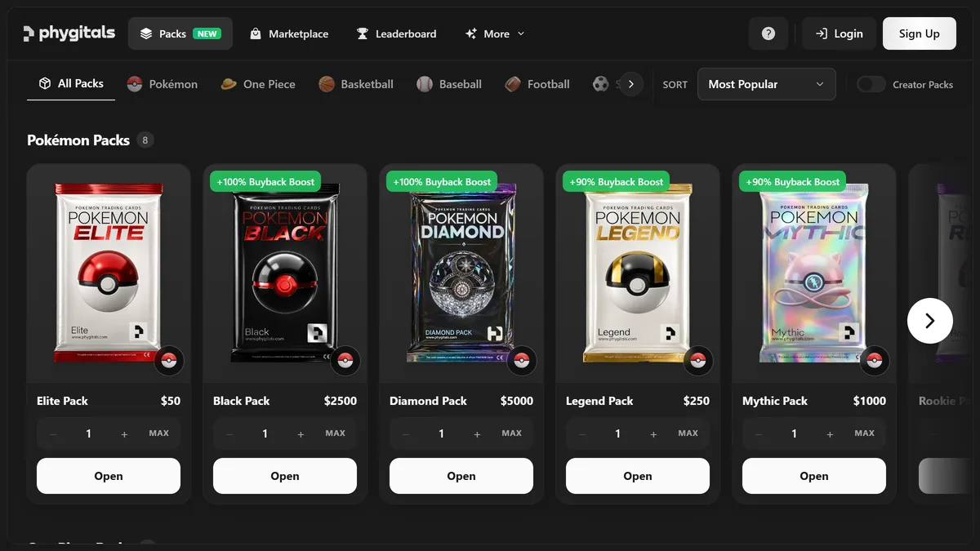Click the Elite Pack quantity field
This screenshot has width=980, height=551.
(x=88, y=434)
